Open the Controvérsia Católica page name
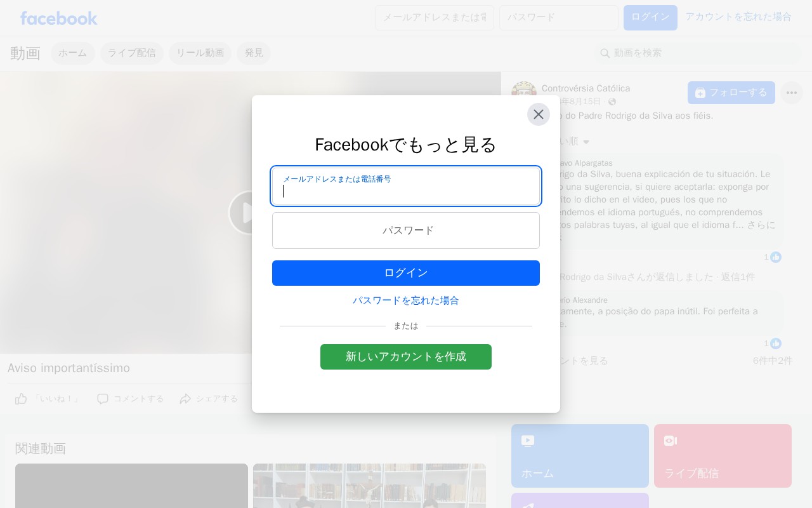812x508 pixels. (x=586, y=88)
